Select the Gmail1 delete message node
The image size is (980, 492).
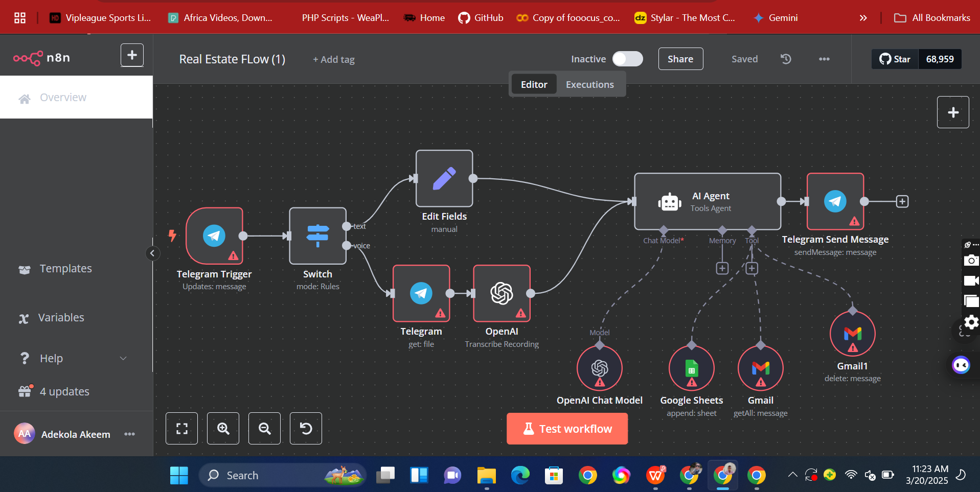click(852, 334)
